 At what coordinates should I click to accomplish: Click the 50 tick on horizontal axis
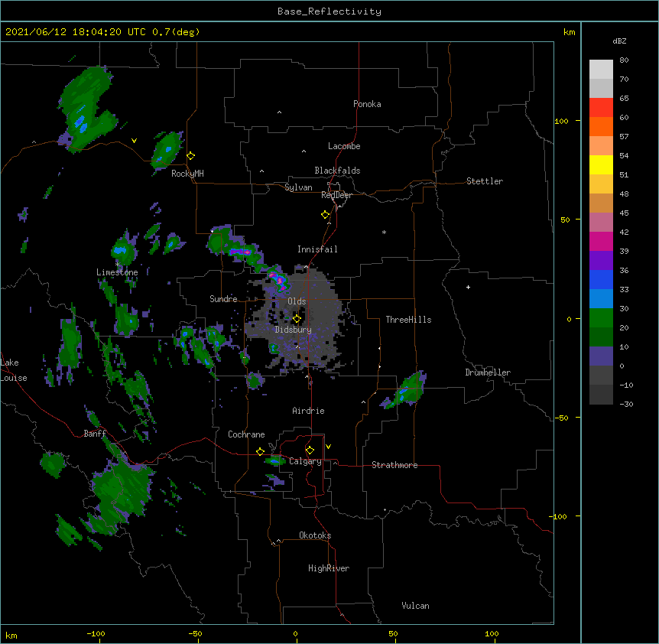(x=394, y=633)
